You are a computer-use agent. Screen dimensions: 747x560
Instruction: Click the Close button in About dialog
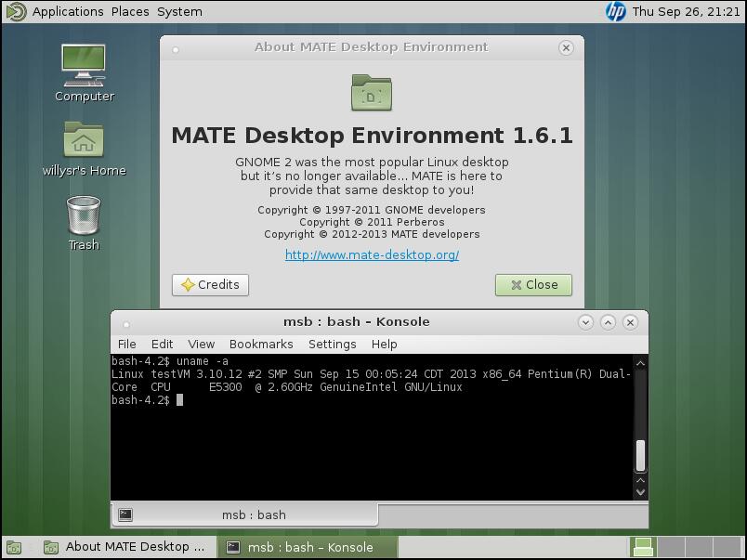click(x=533, y=285)
